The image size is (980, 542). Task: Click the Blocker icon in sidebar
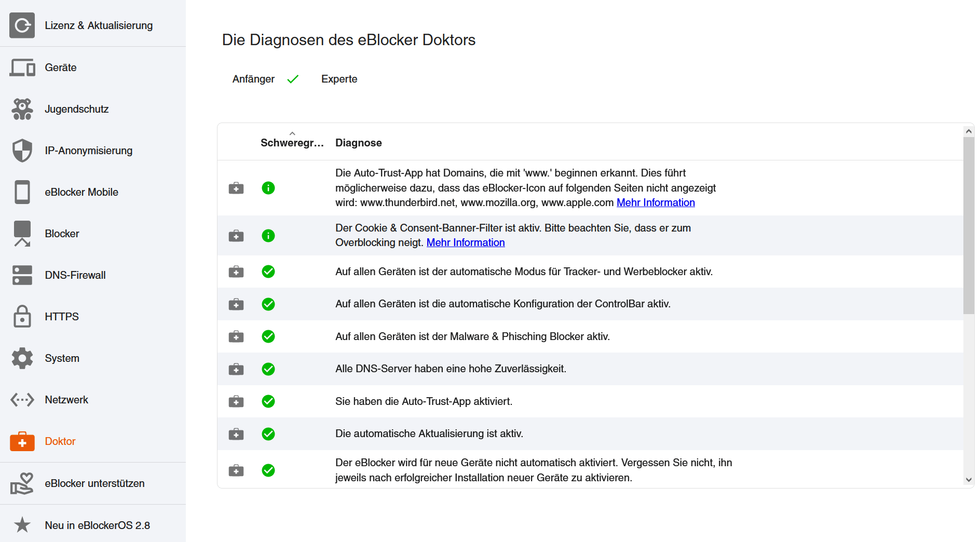pyautogui.click(x=22, y=234)
